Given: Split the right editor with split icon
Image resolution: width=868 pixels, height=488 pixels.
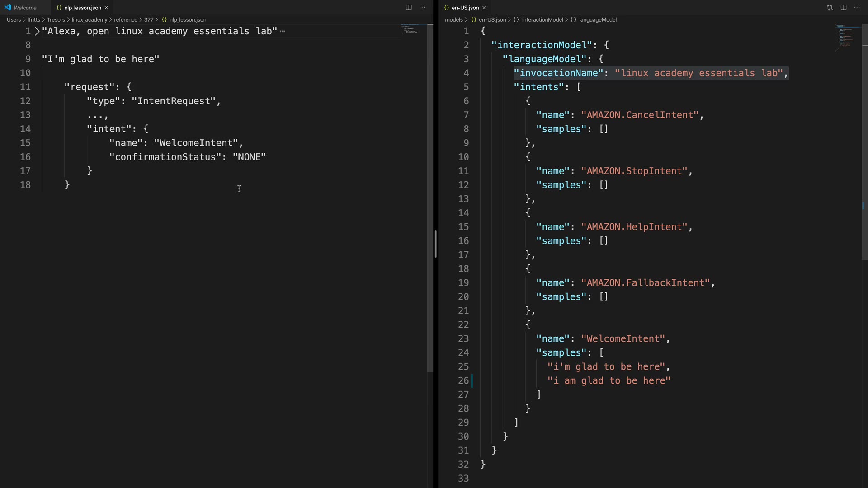Looking at the screenshot, I should 844,8.
